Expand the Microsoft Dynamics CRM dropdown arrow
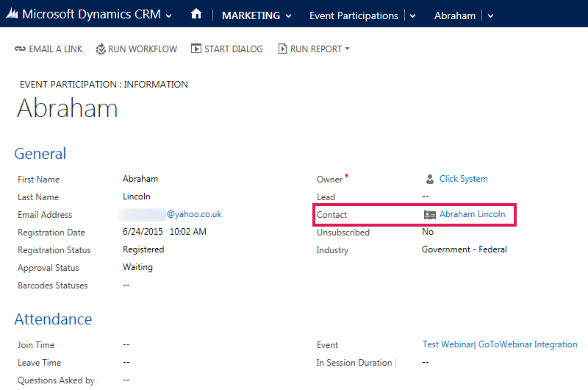Viewport: 588px width, 390px height. [x=170, y=15]
